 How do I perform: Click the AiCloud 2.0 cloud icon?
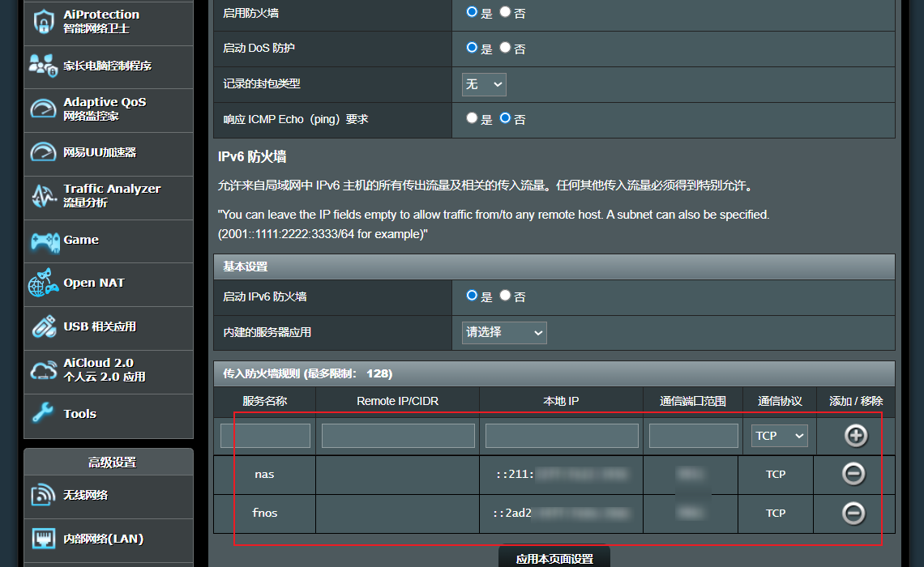(44, 370)
